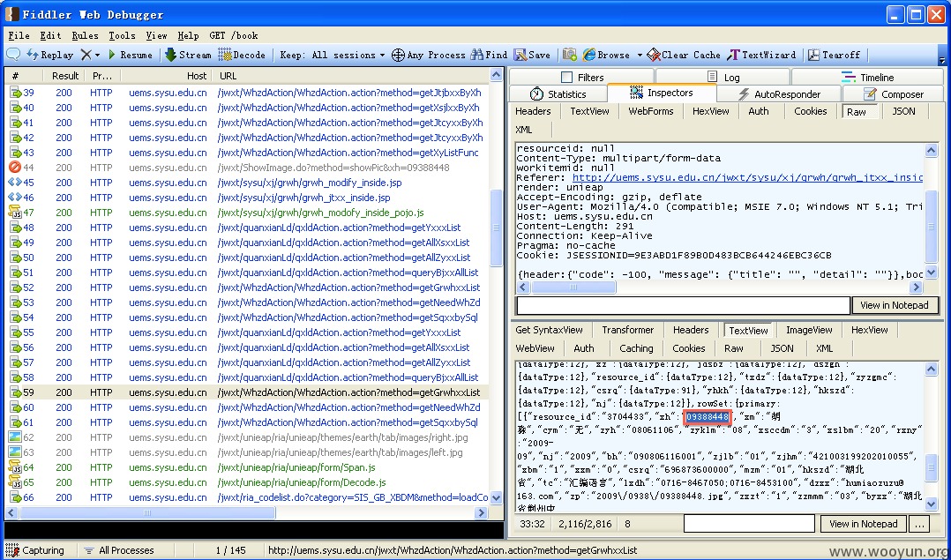Open Find sessions
This screenshot has width=951, height=560.
[488, 55]
